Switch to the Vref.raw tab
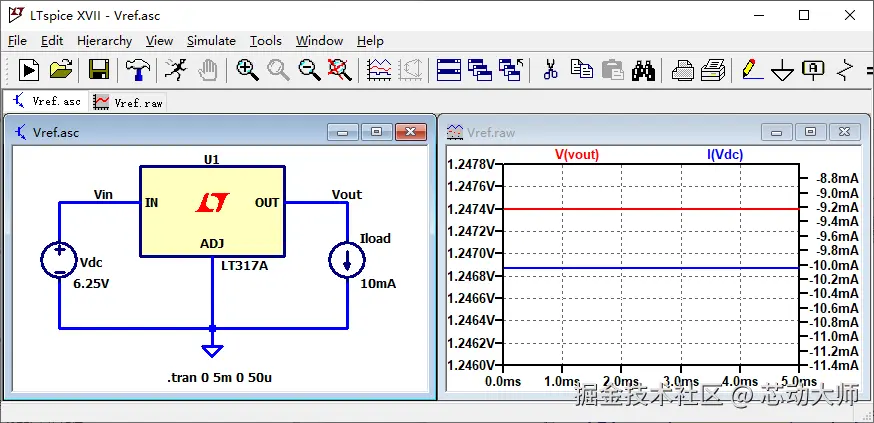The height and width of the screenshot is (423, 874). pyautogui.click(x=128, y=102)
